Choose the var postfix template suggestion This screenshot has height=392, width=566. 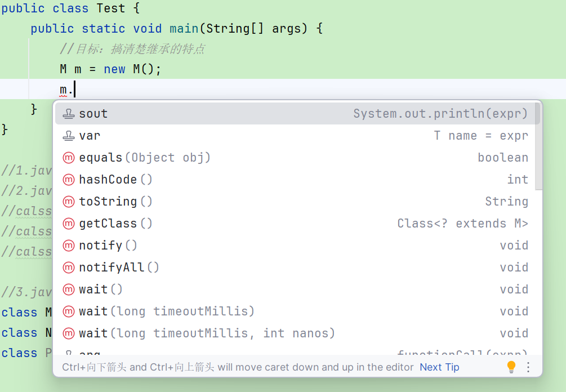297,136
